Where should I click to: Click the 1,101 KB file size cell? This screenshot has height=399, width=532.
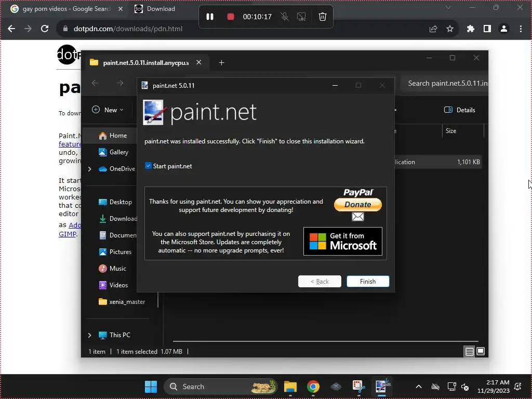pyautogui.click(x=468, y=162)
